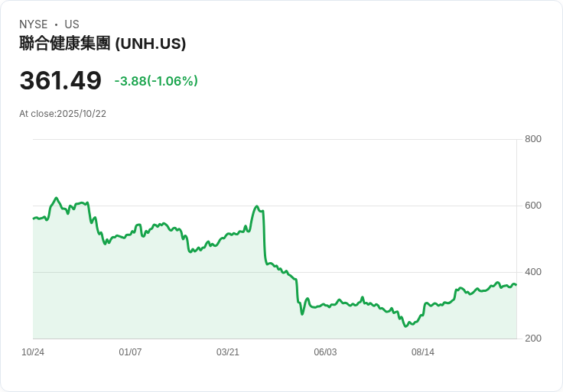Click the 08/14 date axis label
563x392 pixels.
[x=423, y=352]
